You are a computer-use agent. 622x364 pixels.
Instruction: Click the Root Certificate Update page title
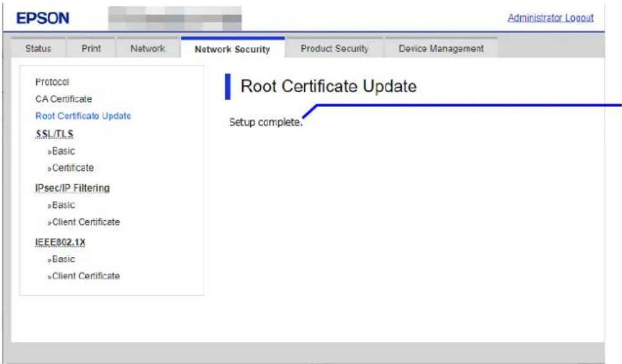[329, 86]
